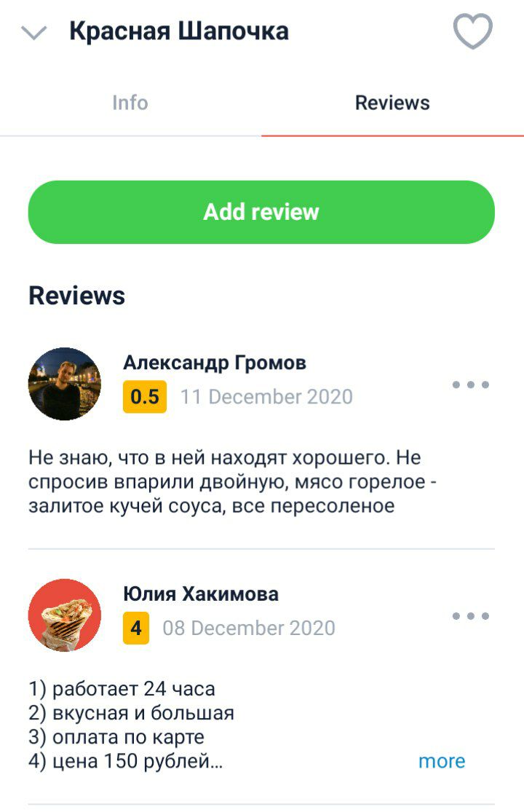Collapse the page with the down chevron
This screenshot has width=524, height=812.
click(x=34, y=33)
